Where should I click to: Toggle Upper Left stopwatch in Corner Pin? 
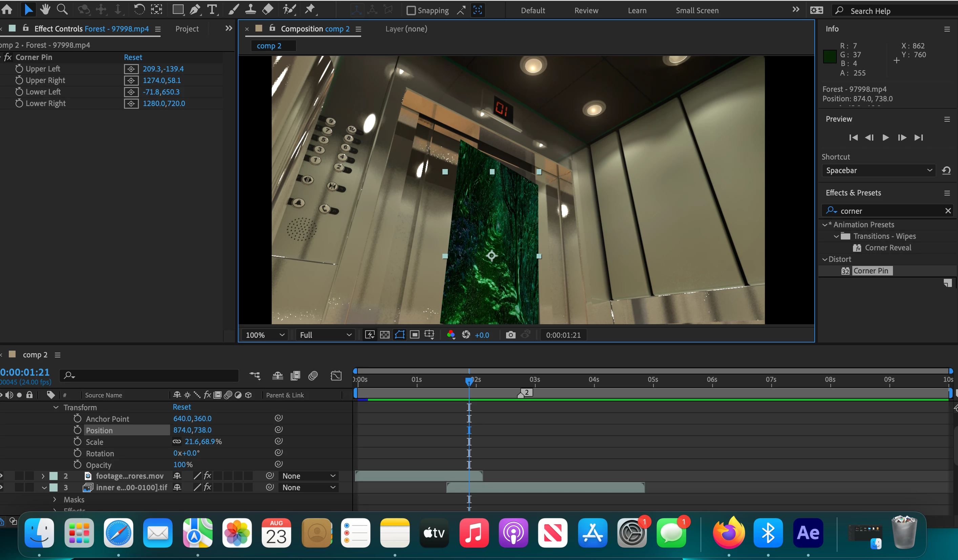[19, 69]
